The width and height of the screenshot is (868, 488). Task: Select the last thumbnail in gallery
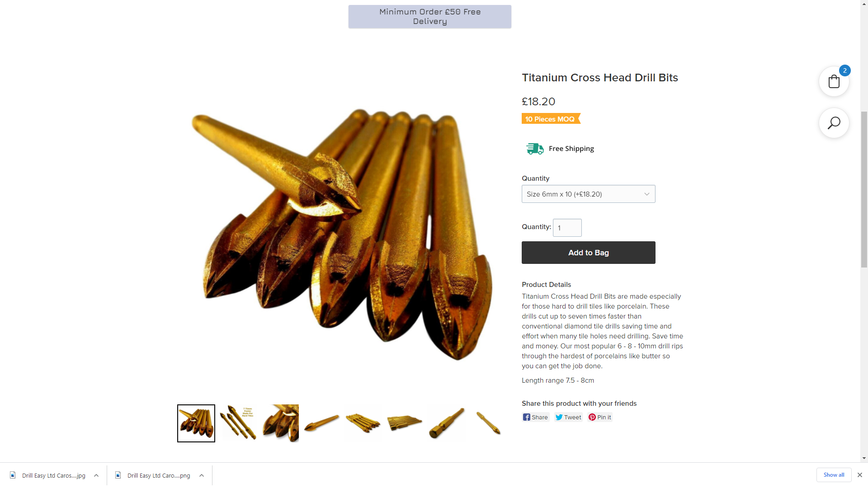tap(488, 423)
